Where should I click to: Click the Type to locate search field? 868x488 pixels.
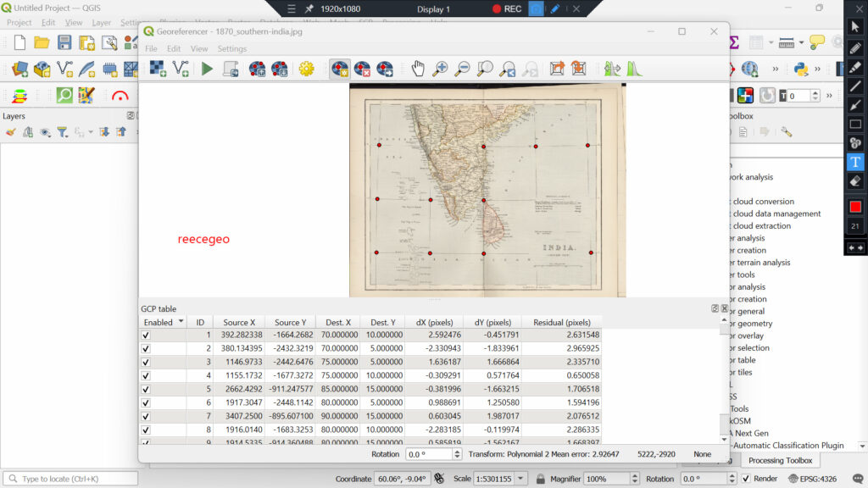tap(71, 479)
